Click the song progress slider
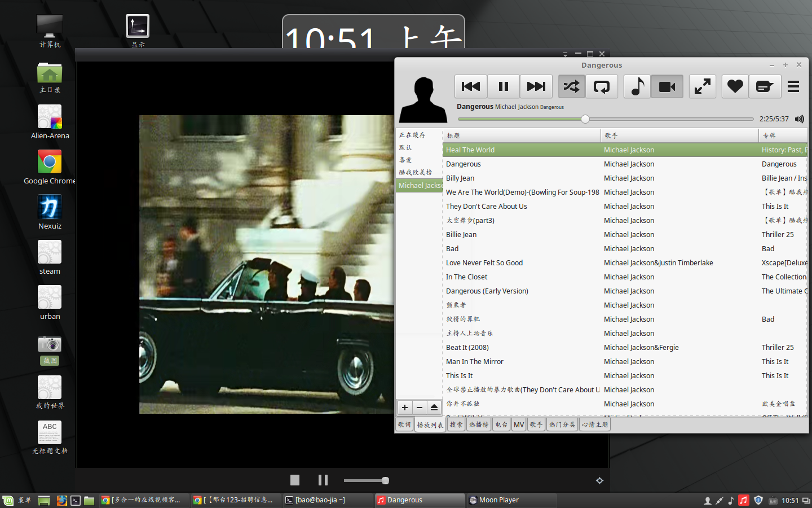The image size is (812, 508). (606, 119)
